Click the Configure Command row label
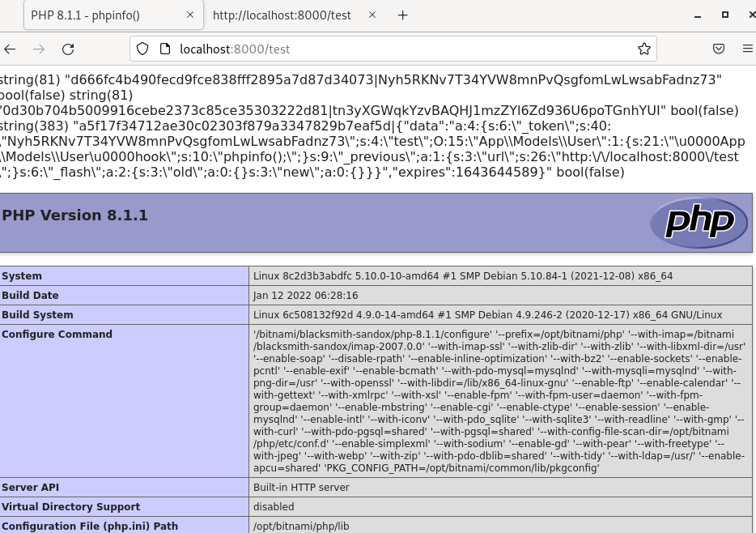 click(57, 335)
